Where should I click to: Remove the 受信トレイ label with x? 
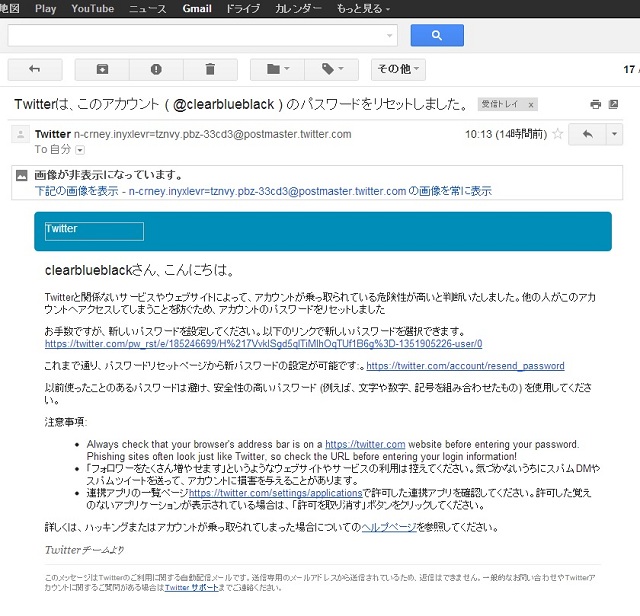tap(531, 105)
